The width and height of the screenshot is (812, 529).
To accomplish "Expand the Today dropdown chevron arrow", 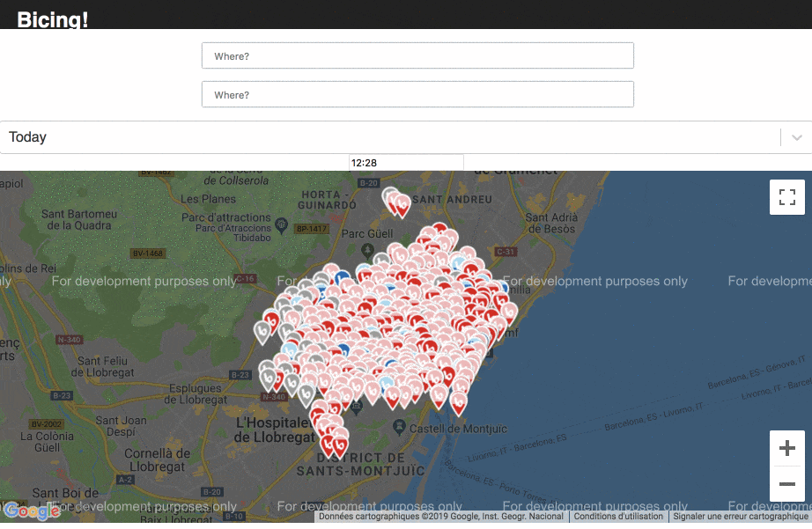I will coord(796,137).
